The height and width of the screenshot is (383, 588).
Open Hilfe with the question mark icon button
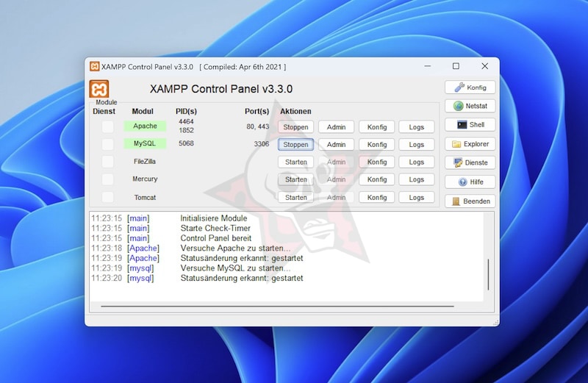(470, 182)
